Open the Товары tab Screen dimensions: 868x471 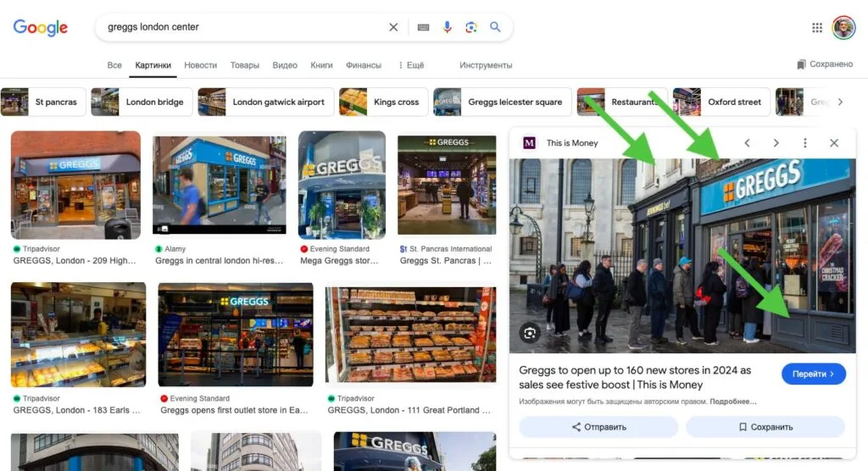pos(245,65)
